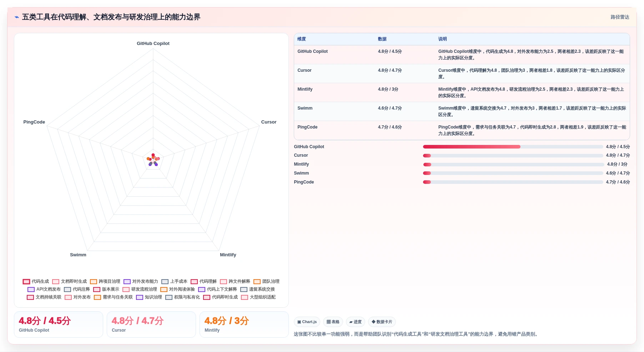Viewport: 644px width, 352px height.
Task: Click the blue icon beside the page title
Action: click(x=17, y=17)
